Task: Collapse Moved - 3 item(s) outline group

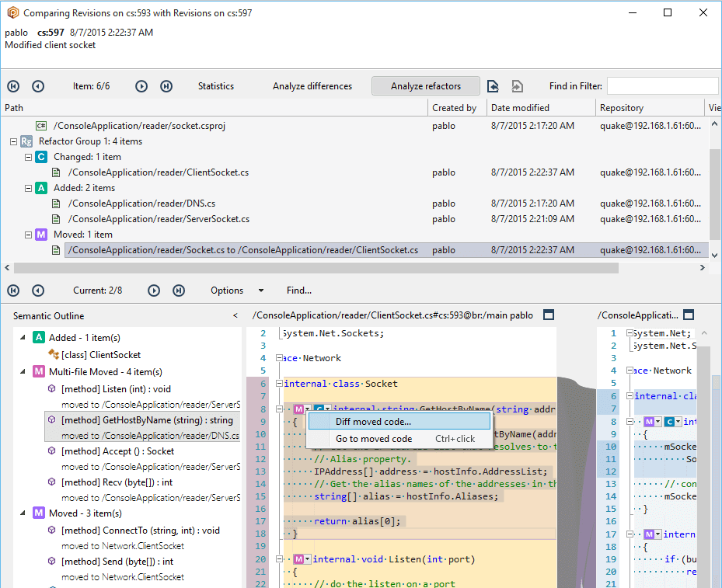Action: coord(23,513)
